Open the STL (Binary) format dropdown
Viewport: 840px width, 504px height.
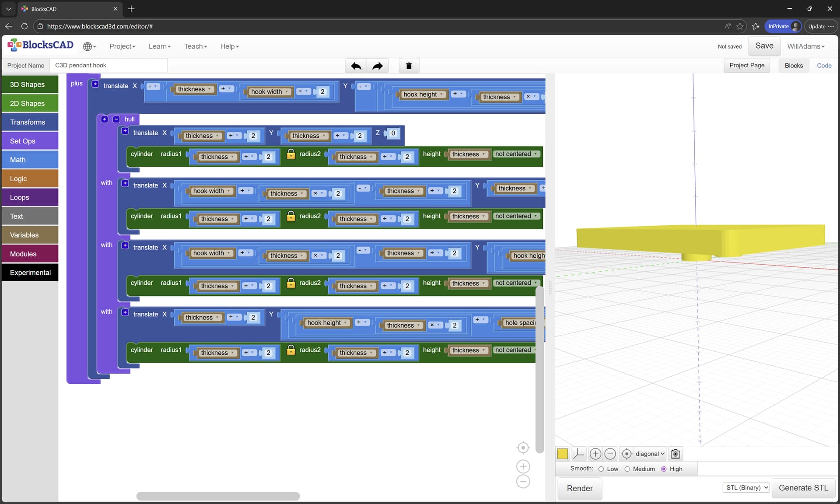[746, 487]
